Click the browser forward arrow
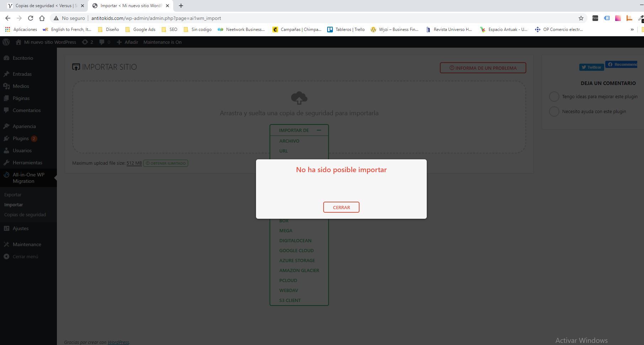Screen dimensions: 644x345 (19, 18)
